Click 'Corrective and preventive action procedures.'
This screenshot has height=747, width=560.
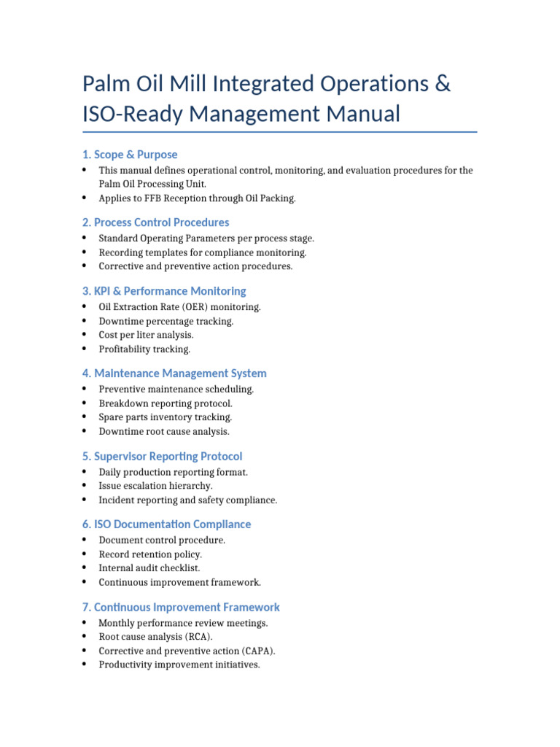(195, 266)
